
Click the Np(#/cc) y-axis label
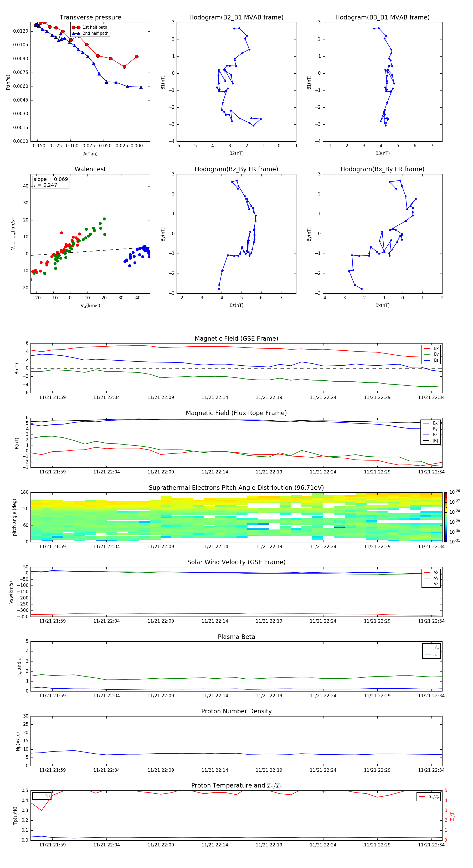pos(18,741)
